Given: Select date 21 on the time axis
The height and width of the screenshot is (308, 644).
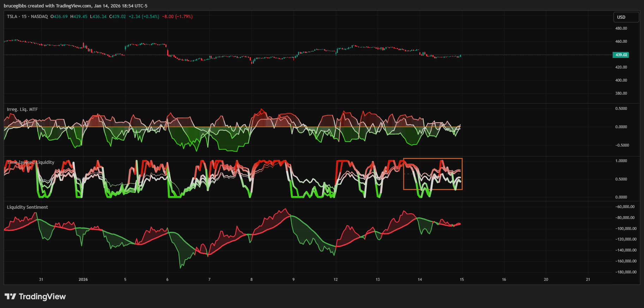Looking at the screenshot, I should [x=588, y=279].
